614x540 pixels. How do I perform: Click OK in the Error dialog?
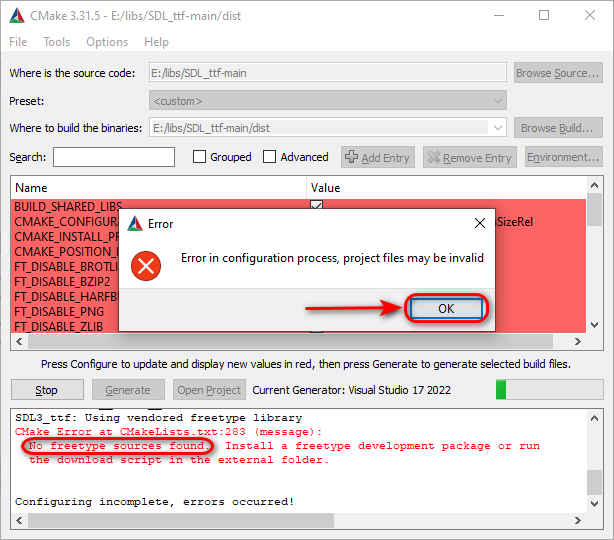click(446, 309)
